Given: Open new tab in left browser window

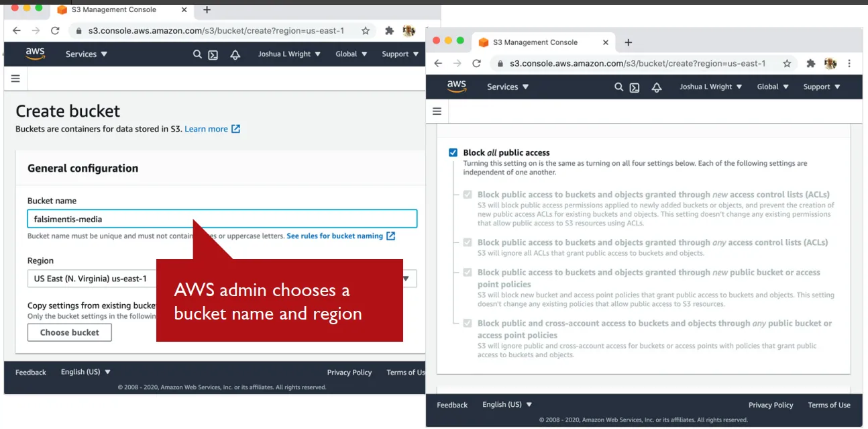Looking at the screenshot, I should click(x=207, y=9).
